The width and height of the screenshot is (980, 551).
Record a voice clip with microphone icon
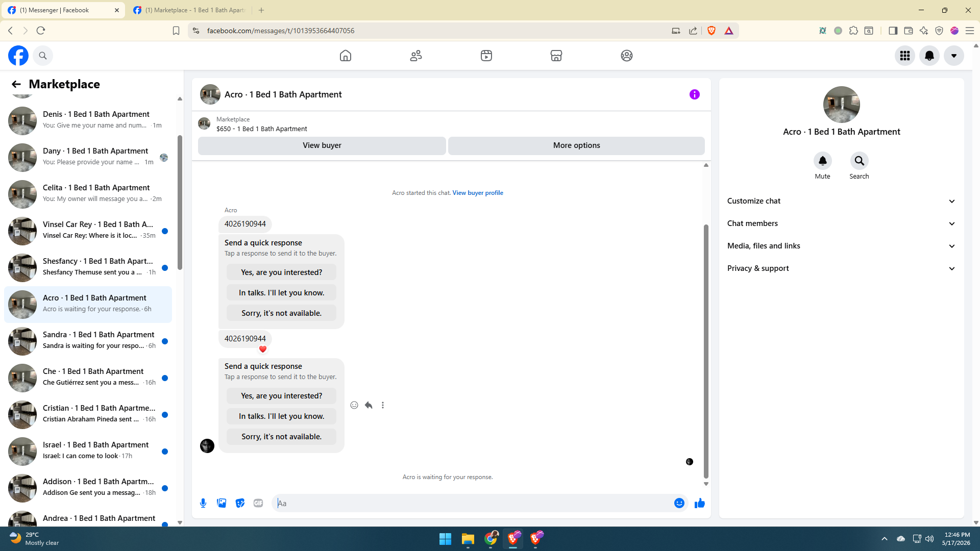[203, 504]
